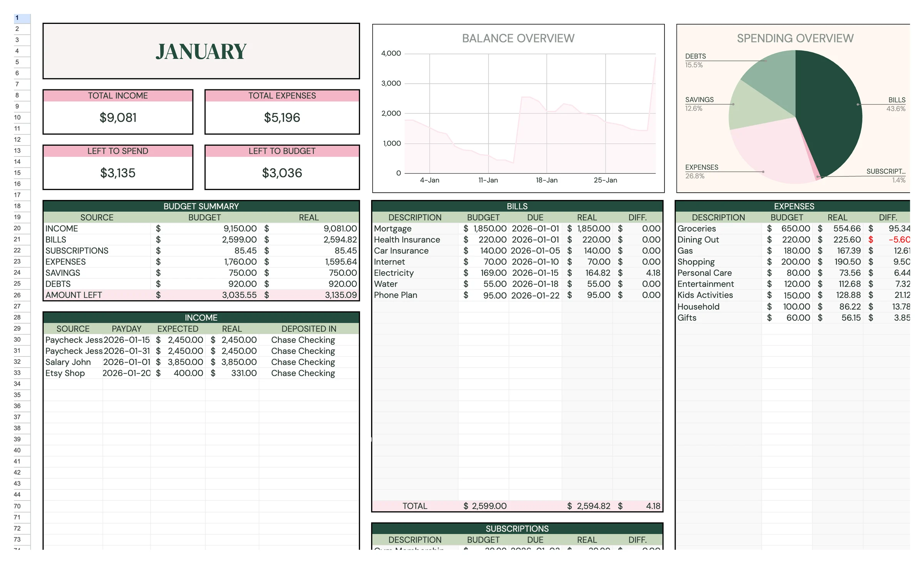This screenshot has height=578, width=924.
Task: Click the Total Expenses value $5,196
Action: pyautogui.click(x=282, y=118)
